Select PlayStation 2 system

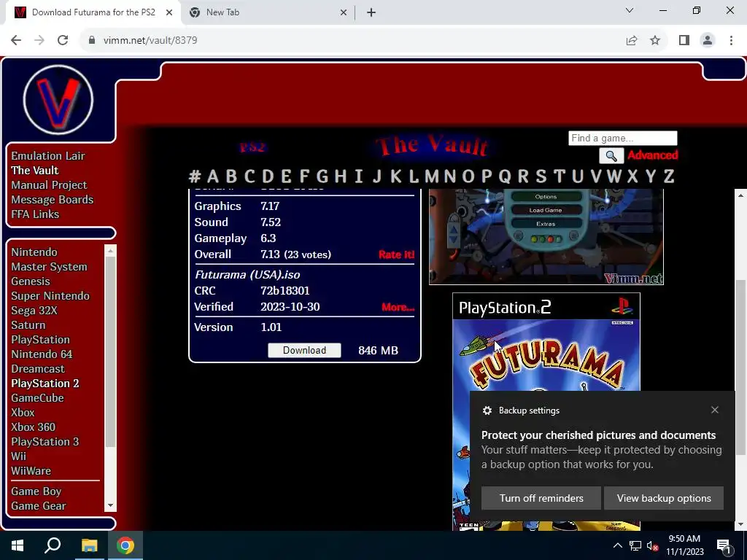pyautogui.click(x=44, y=384)
